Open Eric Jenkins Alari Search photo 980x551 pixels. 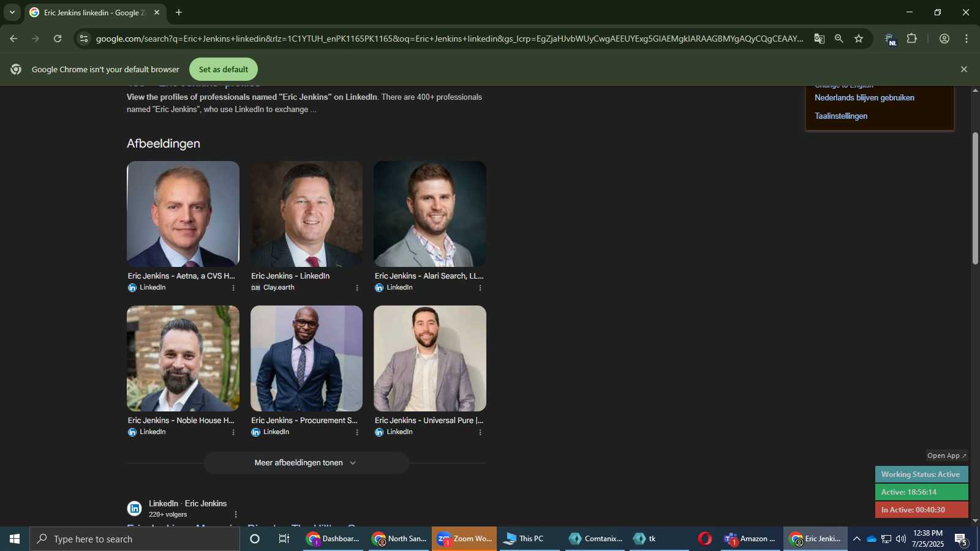(430, 214)
